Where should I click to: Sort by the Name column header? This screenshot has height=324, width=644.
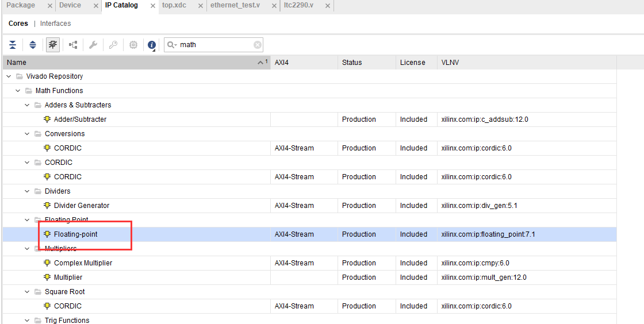(136, 63)
